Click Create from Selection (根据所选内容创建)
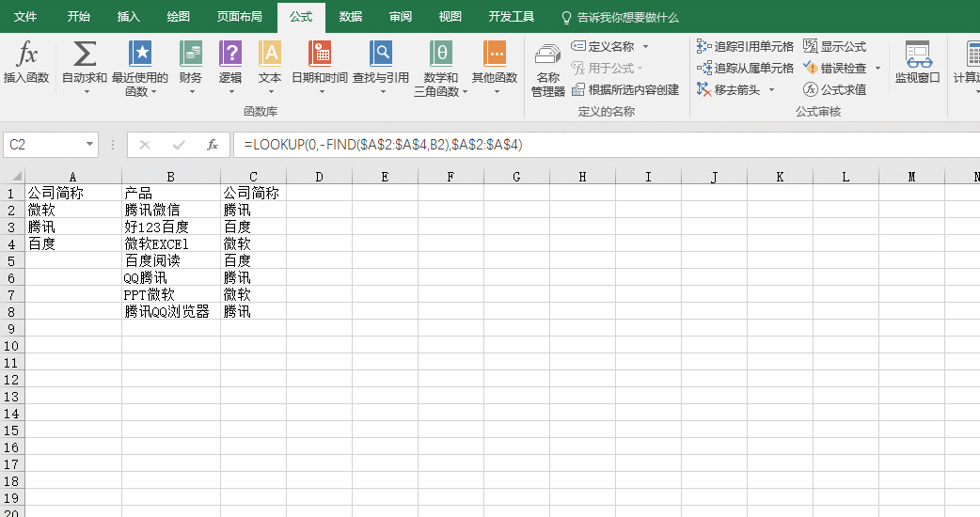Image resolution: width=980 pixels, height=517 pixels. coord(625,89)
